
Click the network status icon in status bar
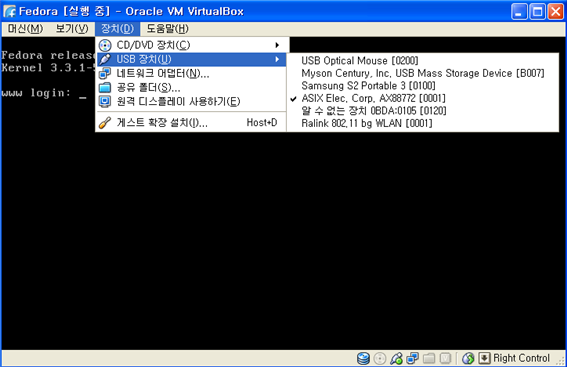pos(413,358)
